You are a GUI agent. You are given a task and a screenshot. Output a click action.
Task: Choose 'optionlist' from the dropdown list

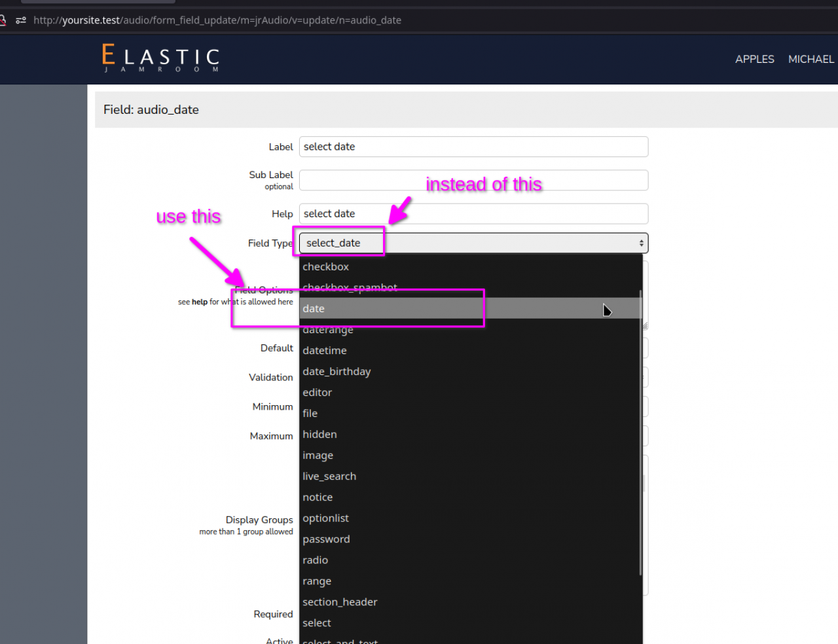tap(325, 518)
